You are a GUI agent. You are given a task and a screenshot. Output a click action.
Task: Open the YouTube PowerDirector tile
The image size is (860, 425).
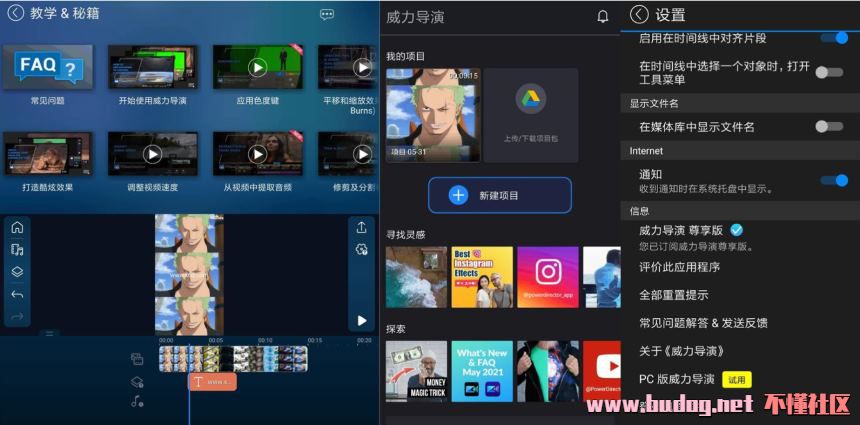pos(602,371)
